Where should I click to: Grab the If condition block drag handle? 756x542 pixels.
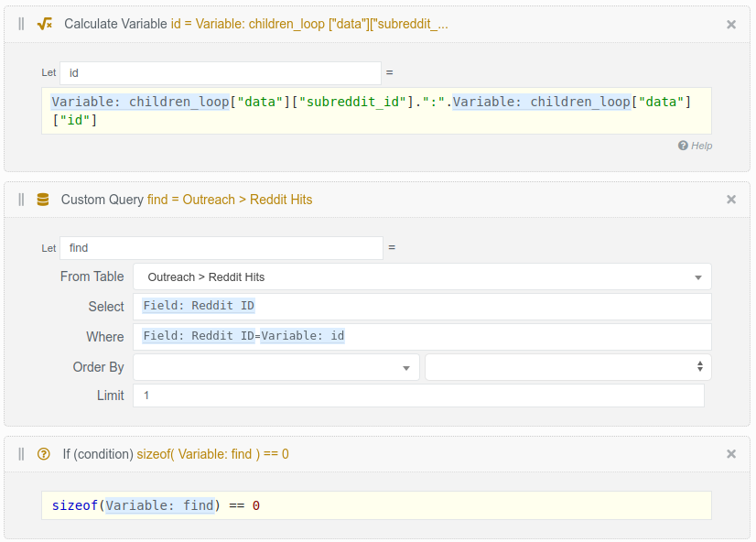[21, 454]
